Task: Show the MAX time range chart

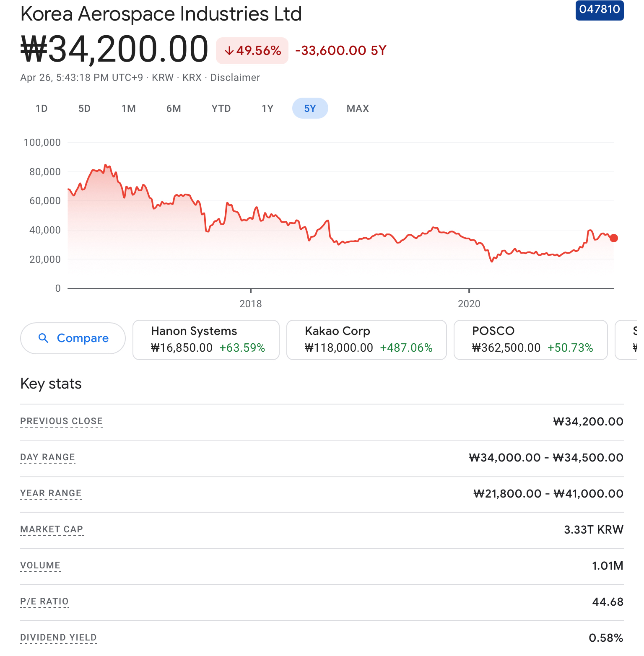Action: click(358, 109)
